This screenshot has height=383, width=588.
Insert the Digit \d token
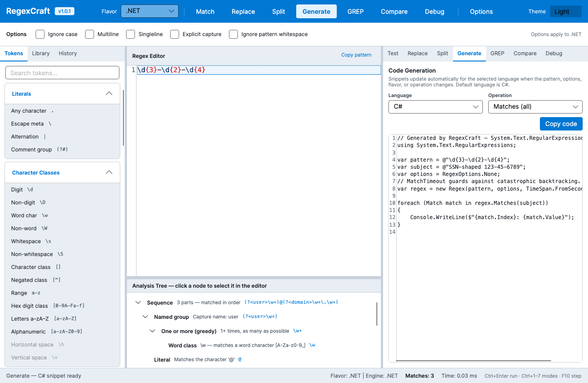click(x=62, y=190)
